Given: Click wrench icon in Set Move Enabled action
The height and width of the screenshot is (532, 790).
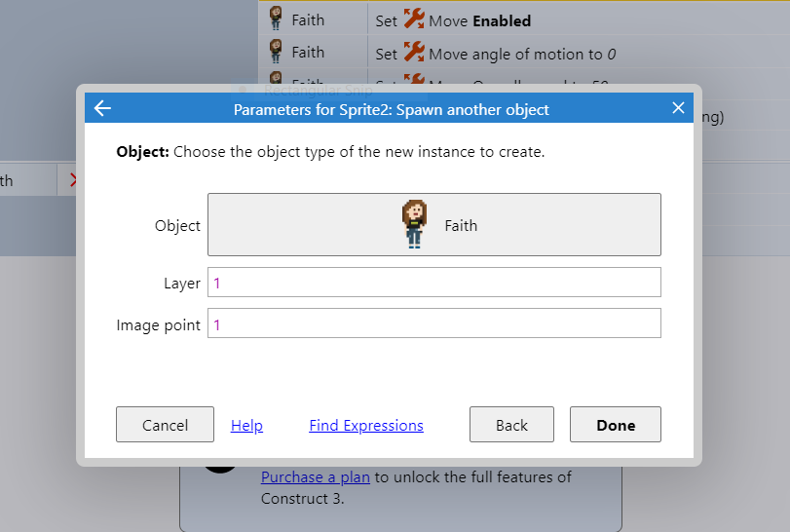Looking at the screenshot, I should [414, 20].
